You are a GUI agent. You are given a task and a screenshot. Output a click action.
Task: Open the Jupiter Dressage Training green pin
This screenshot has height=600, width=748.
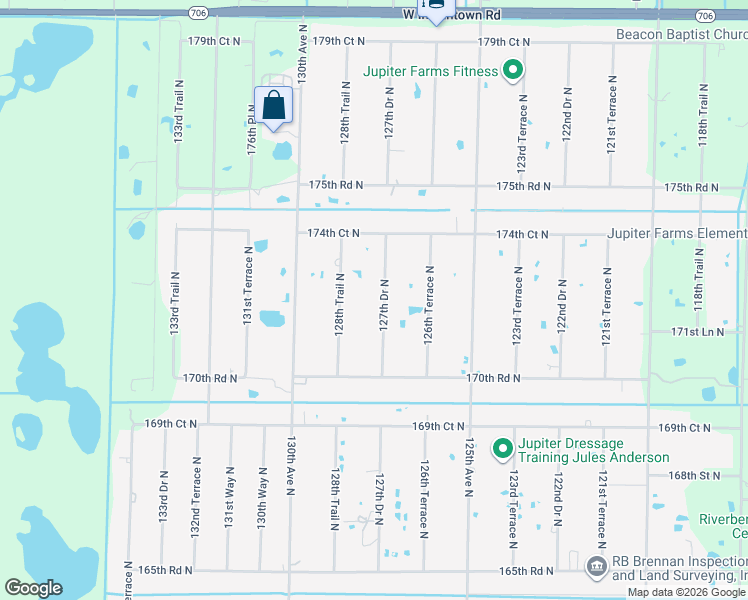coord(502,450)
